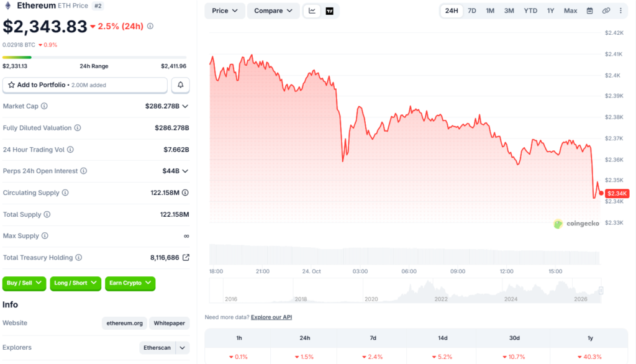
Task: Open the chart's three-dot more options menu
Action: point(620,11)
